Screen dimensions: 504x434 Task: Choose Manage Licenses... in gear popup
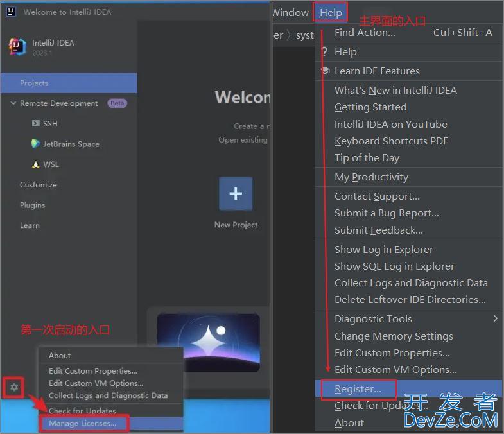pos(111,423)
